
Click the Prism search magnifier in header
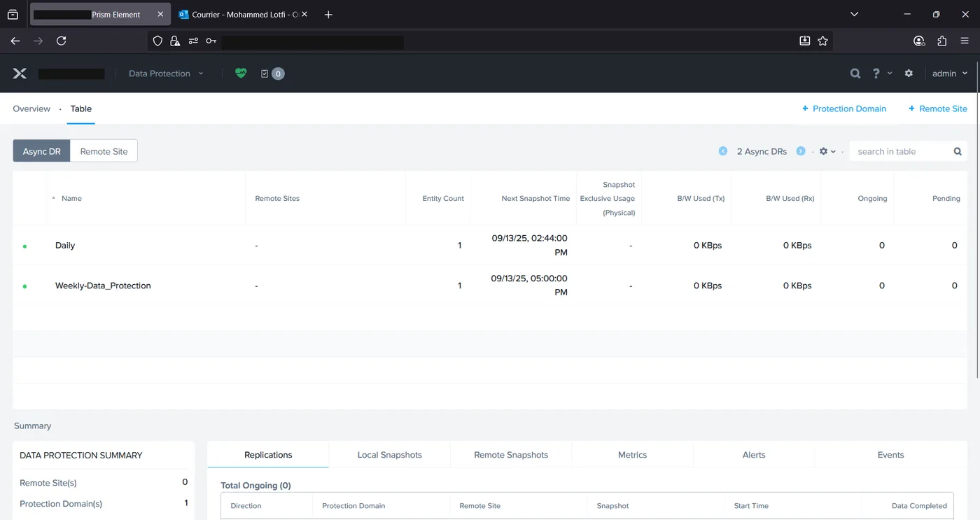click(855, 73)
